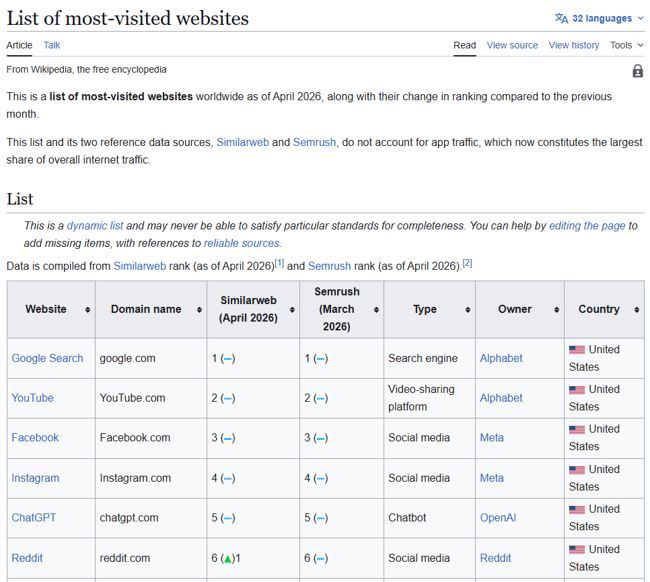Image resolution: width=650 pixels, height=582 pixels.
Task: Click the steady rank icon in Facebook Similarweb cell
Action: point(228,438)
